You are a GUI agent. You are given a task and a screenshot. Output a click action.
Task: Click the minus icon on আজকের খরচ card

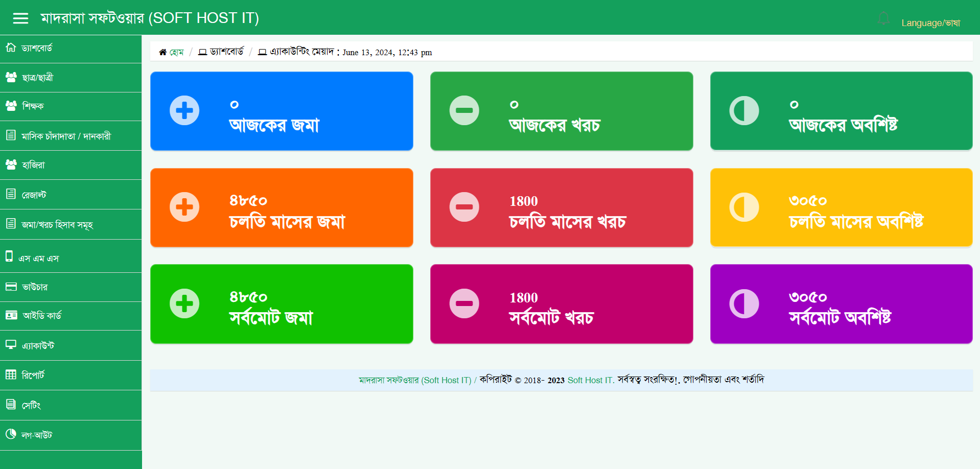[464, 110]
